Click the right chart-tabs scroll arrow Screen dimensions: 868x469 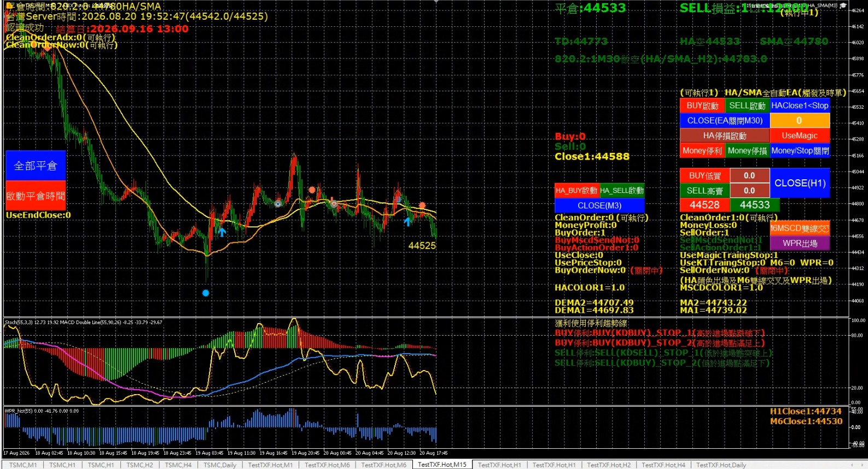tap(861, 465)
